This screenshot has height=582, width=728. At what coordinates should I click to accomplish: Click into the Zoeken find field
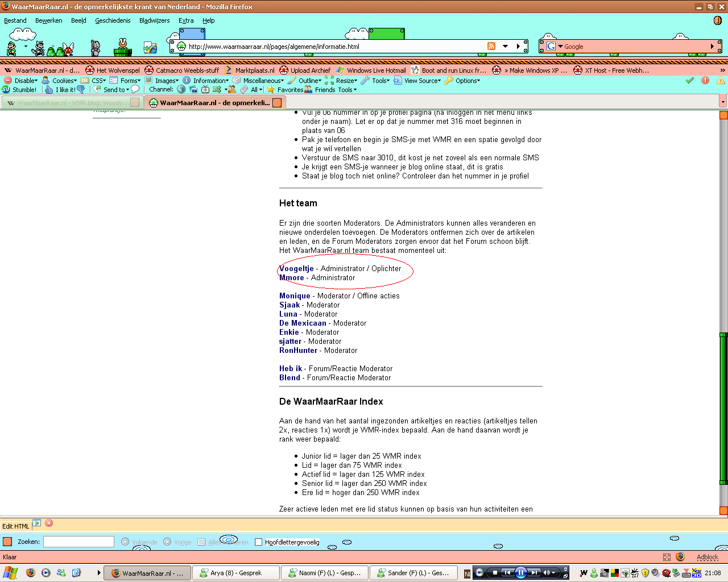[x=78, y=542]
